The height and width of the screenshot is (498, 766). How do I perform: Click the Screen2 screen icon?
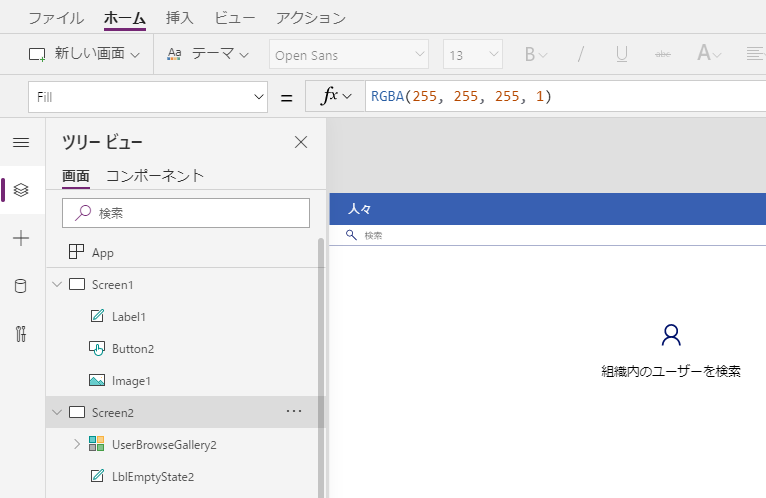click(x=77, y=412)
